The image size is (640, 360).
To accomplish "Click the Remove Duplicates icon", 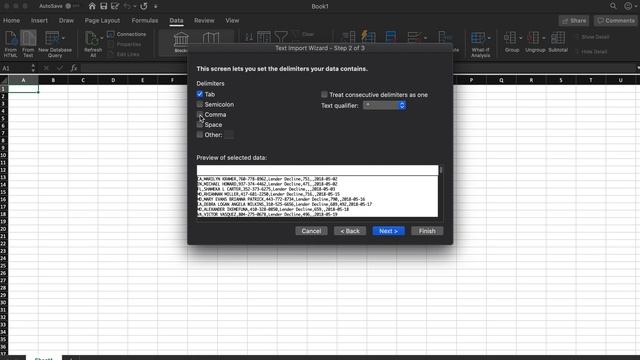I will tap(391, 37).
